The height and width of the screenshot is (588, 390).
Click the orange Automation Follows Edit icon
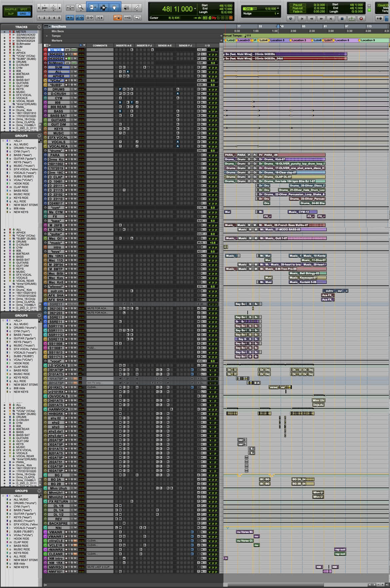click(x=118, y=18)
